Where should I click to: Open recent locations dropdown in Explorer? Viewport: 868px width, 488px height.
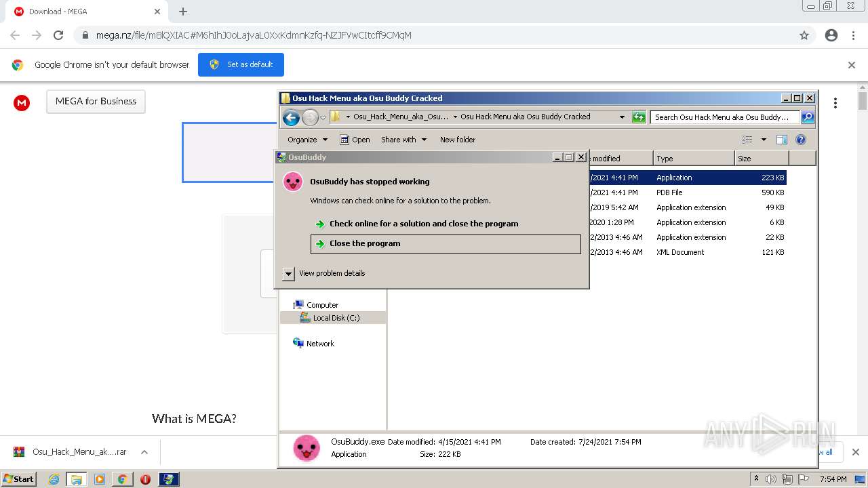click(323, 117)
